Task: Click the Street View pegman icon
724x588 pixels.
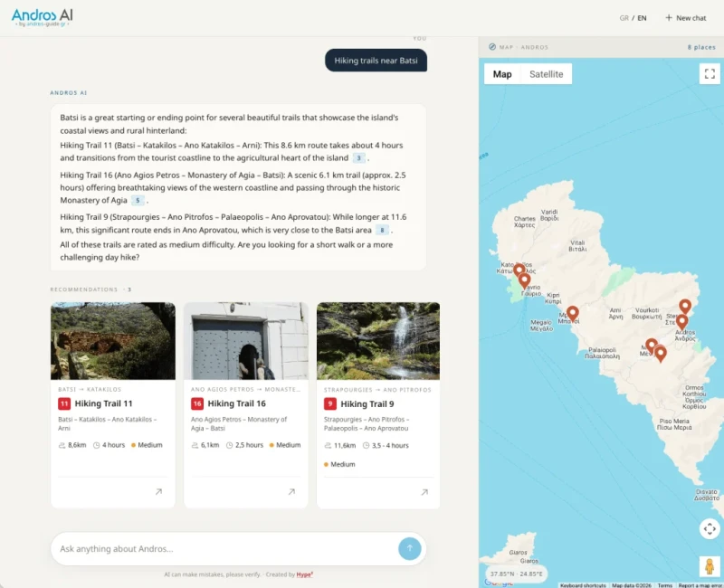Action: coord(710,566)
